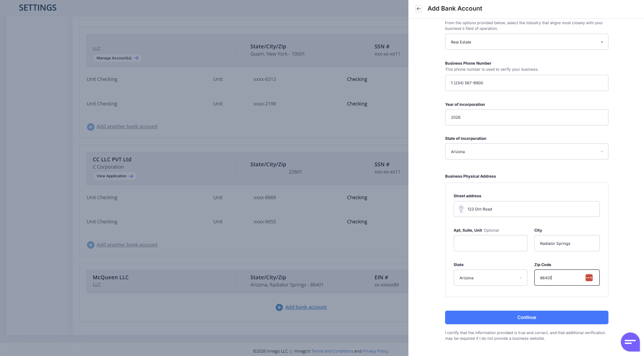Click the Business Phone Number field
This screenshot has width=644, height=356.
[x=526, y=83]
